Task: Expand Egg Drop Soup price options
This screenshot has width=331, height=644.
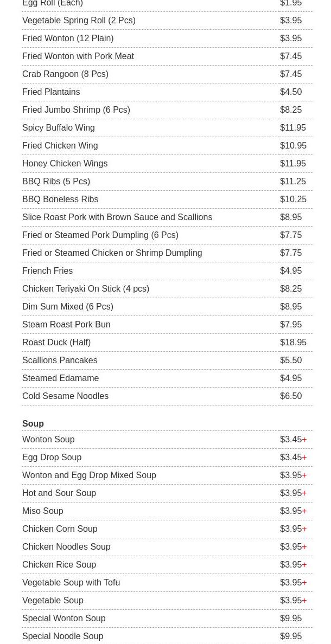Action: point(304,458)
